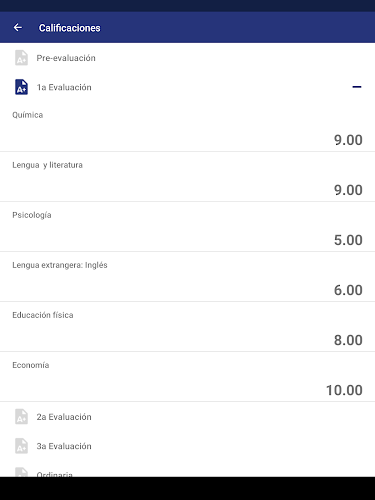Click the blue 1a Evaluación A+ icon
This screenshot has width=375, height=500.
tap(21, 87)
